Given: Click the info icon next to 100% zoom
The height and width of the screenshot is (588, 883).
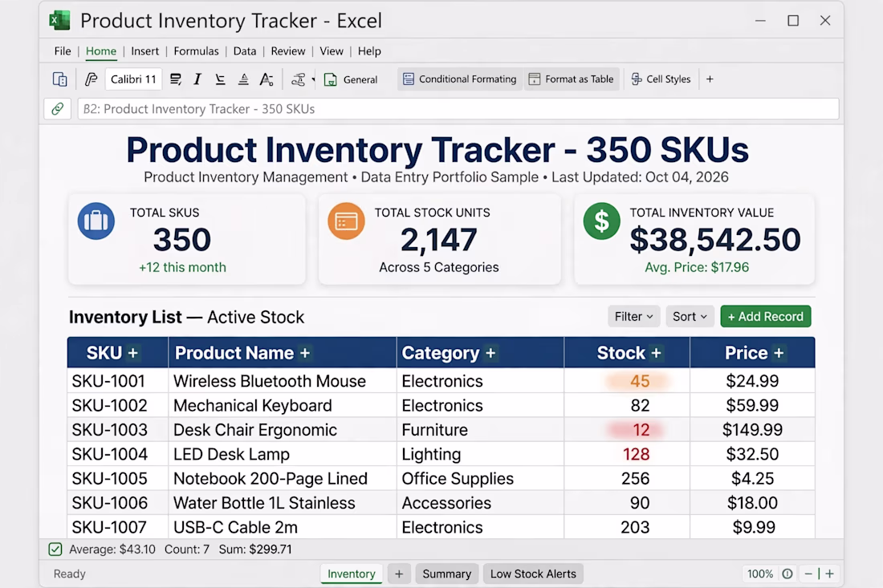Looking at the screenshot, I should coord(787,574).
